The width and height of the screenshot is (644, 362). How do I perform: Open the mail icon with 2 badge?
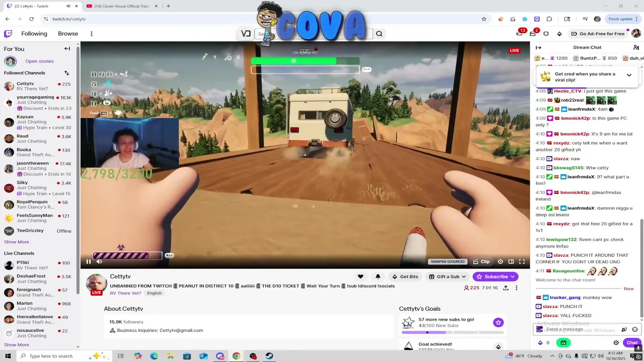click(533, 34)
